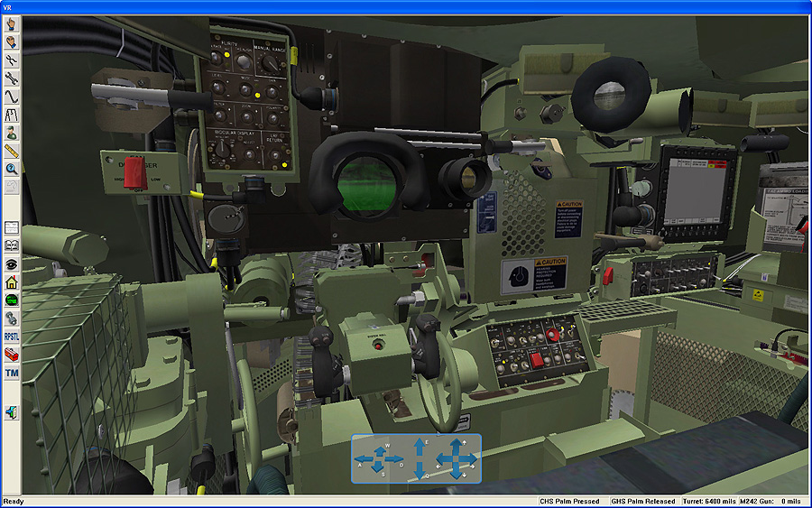Activate the magnifying glass zoom tool
Image resolution: width=812 pixels, height=508 pixels.
point(12,169)
